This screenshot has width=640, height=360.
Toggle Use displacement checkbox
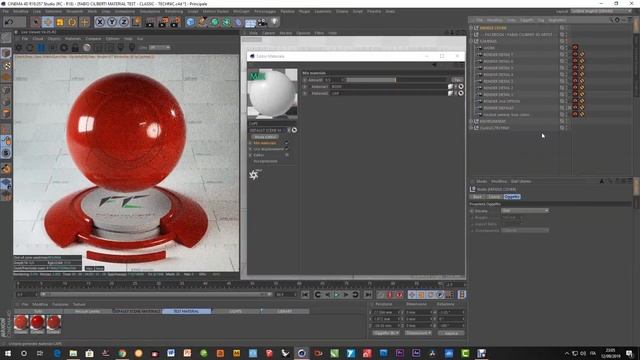[x=286, y=149]
